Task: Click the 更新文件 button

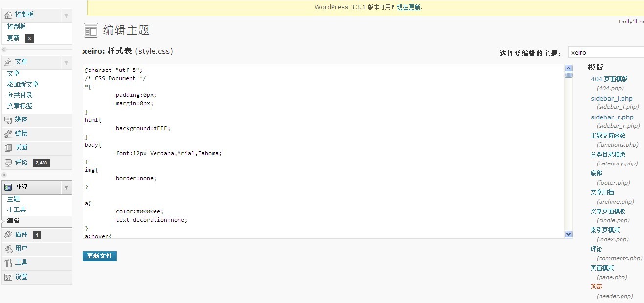Action: tap(100, 256)
